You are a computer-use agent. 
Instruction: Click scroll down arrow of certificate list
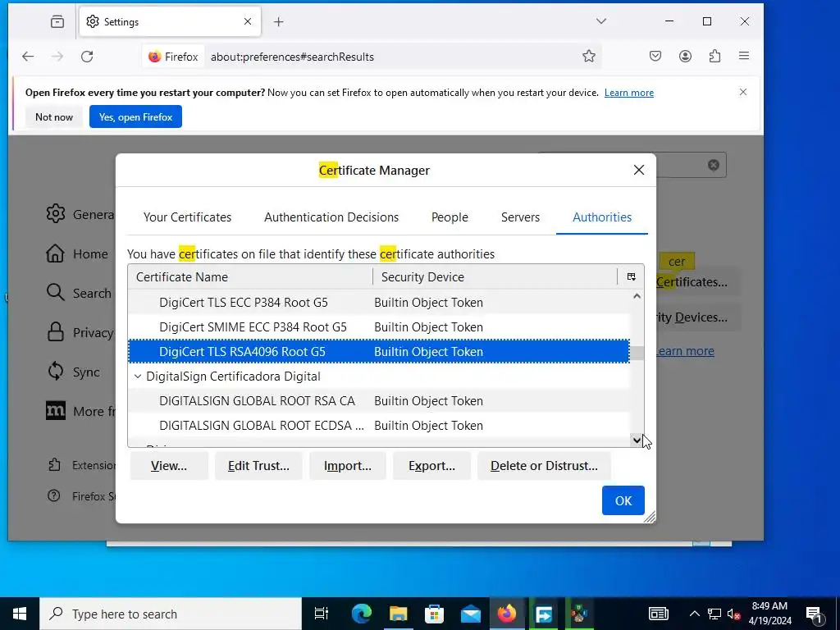pos(637,441)
